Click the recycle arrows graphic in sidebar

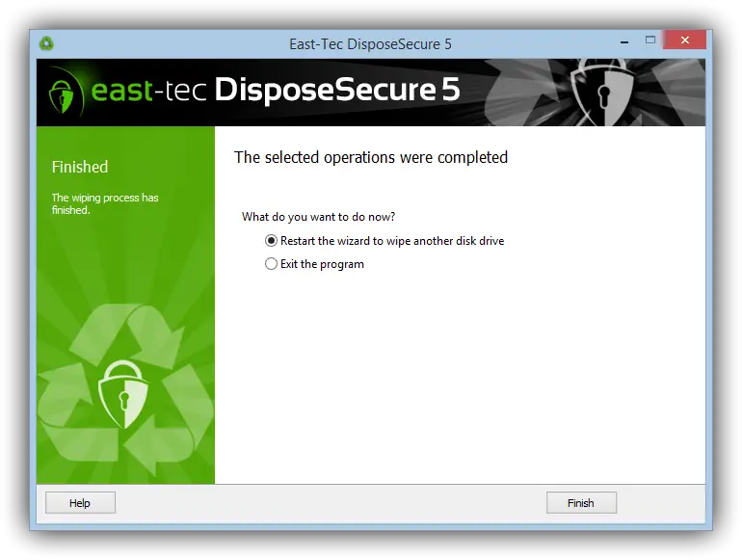click(125, 390)
